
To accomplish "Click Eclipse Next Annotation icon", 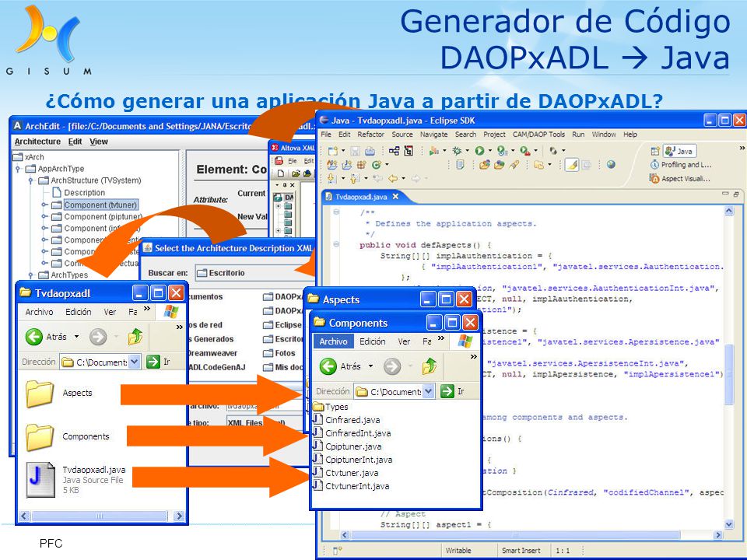I will click(x=331, y=179).
